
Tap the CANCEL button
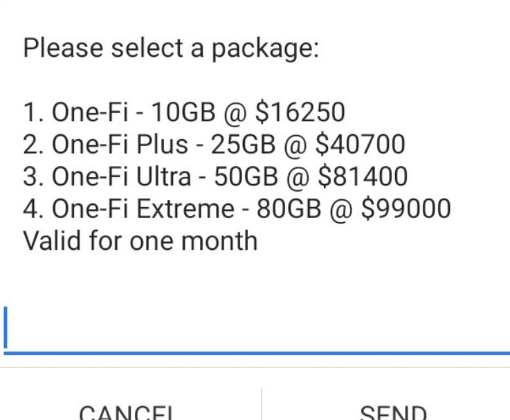coord(127,412)
